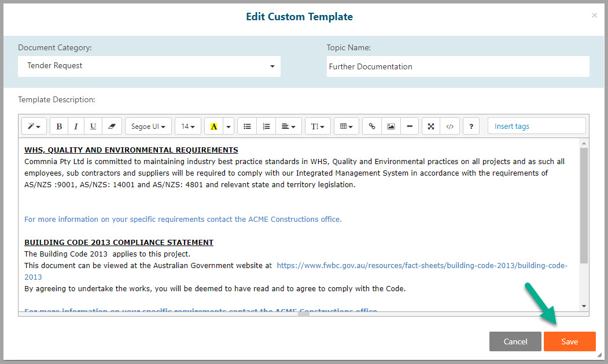Click the yellow highlighted text color swatch

pyautogui.click(x=213, y=126)
